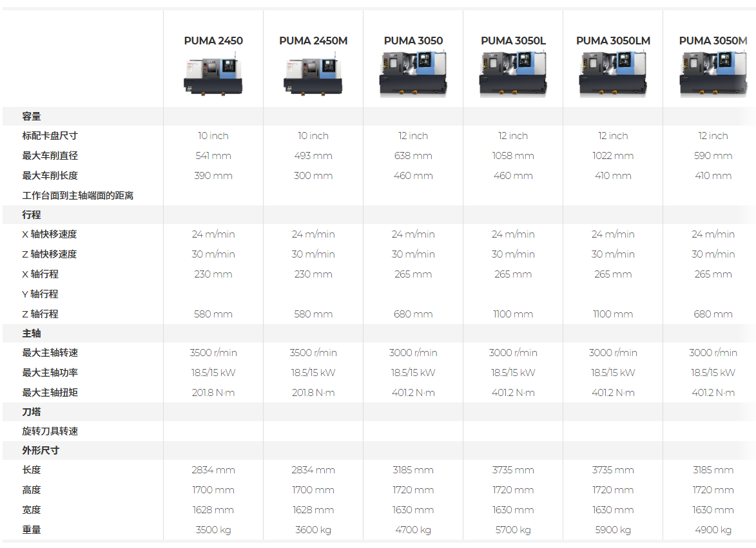Click the 最大主轴转速 row label

point(50,352)
